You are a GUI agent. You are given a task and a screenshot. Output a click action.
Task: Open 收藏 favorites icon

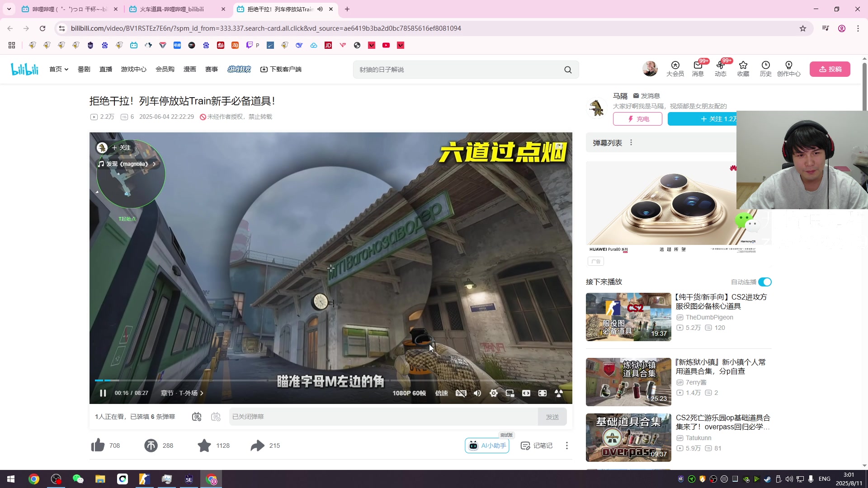(x=743, y=69)
